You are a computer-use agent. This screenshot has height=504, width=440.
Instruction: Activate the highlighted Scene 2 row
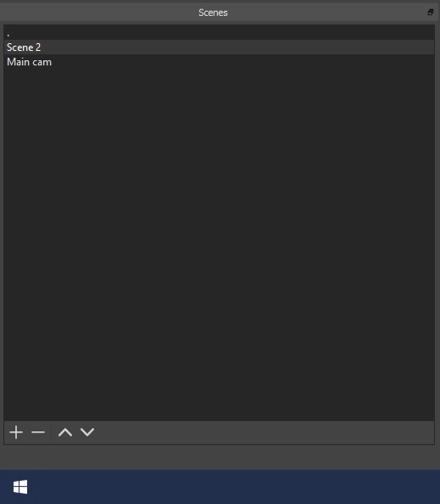[x=219, y=47]
